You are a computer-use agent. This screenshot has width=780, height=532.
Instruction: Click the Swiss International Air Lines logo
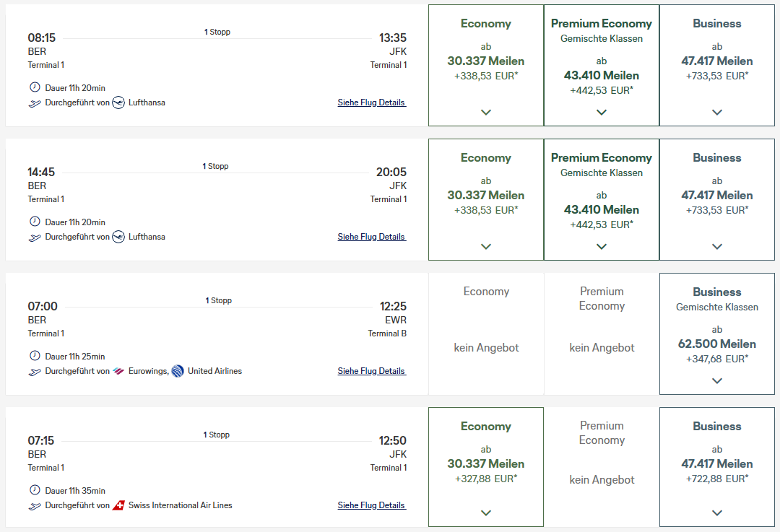point(119,505)
